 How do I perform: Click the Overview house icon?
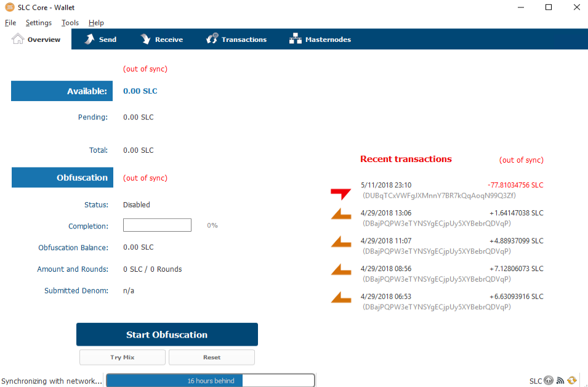coord(18,39)
